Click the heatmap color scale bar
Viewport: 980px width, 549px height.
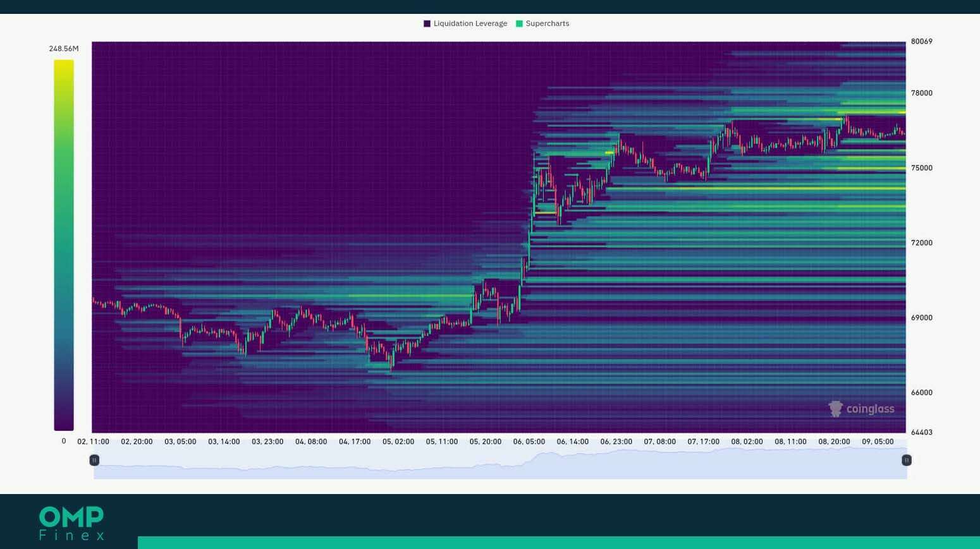point(64,245)
